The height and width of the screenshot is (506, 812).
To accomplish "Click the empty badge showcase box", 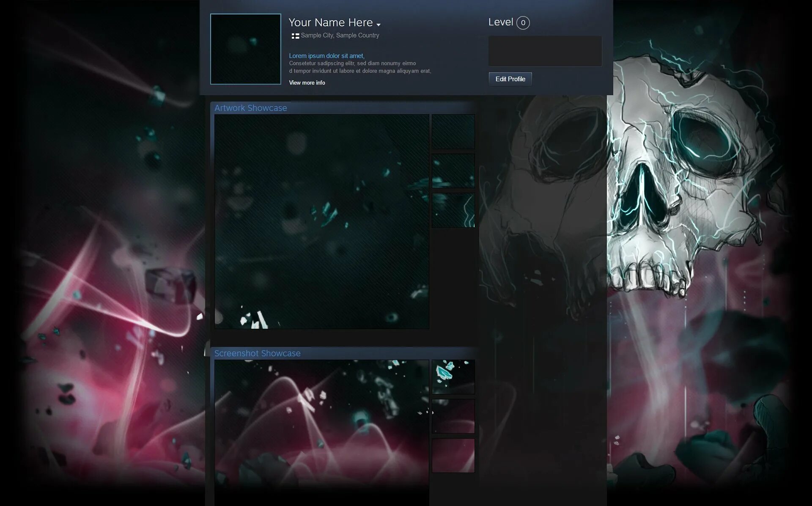I will 545,51.
